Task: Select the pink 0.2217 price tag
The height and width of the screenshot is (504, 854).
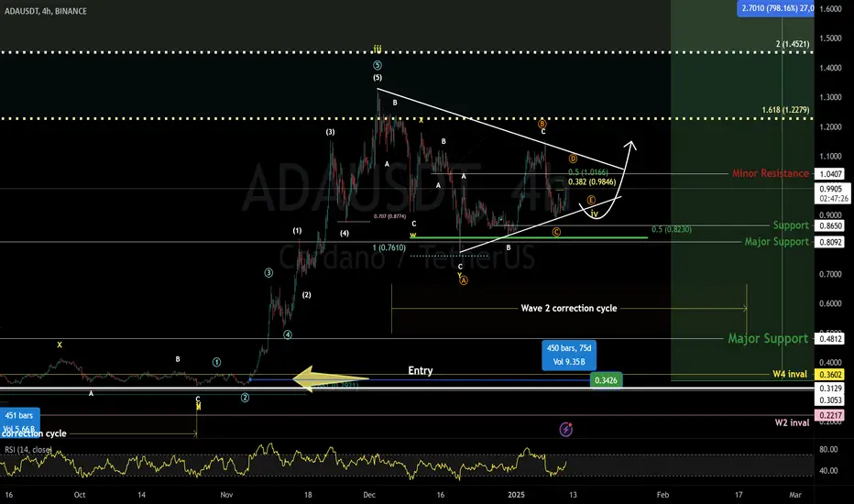Action: [830, 415]
